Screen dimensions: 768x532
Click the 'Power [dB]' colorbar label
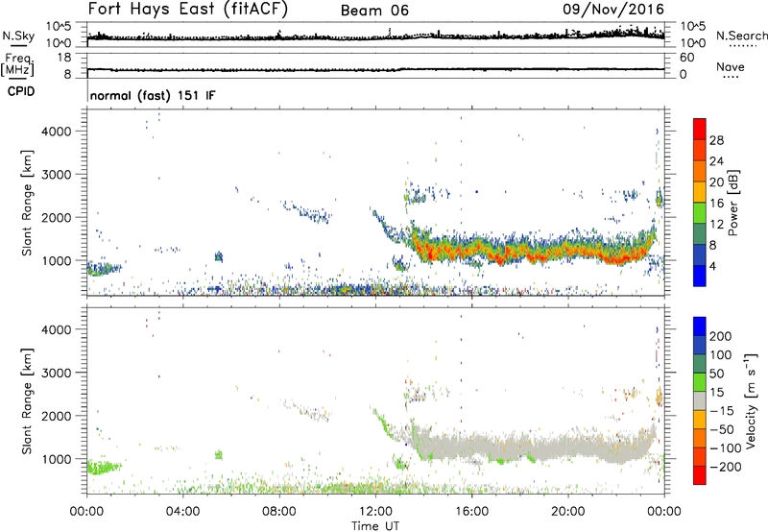[733, 203]
